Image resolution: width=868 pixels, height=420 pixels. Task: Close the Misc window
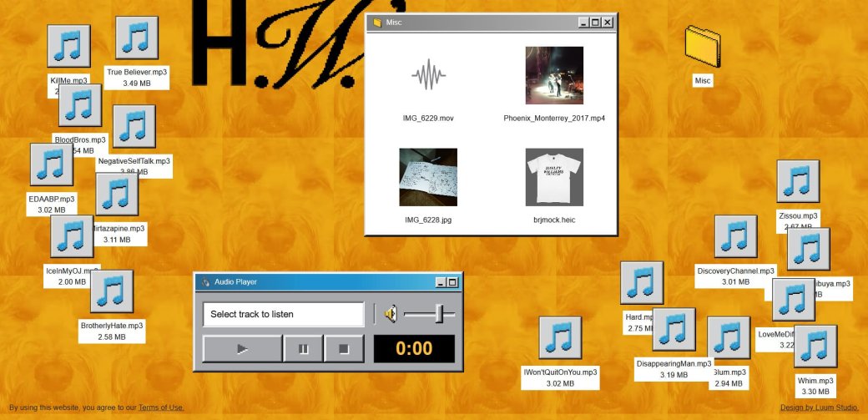608,23
